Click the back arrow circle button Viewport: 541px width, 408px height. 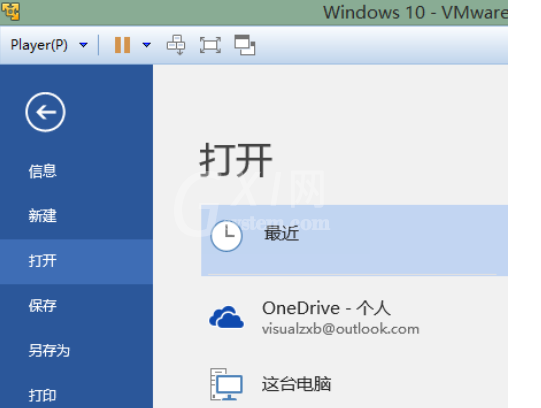45,112
